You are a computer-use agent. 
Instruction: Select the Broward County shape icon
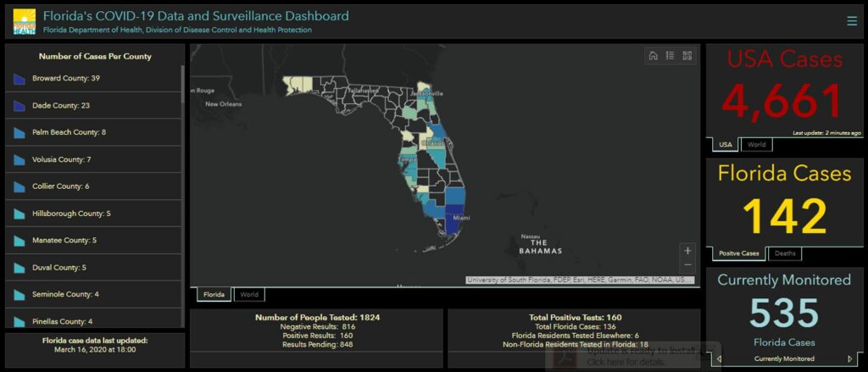pyautogui.click(x=20, y=79)
